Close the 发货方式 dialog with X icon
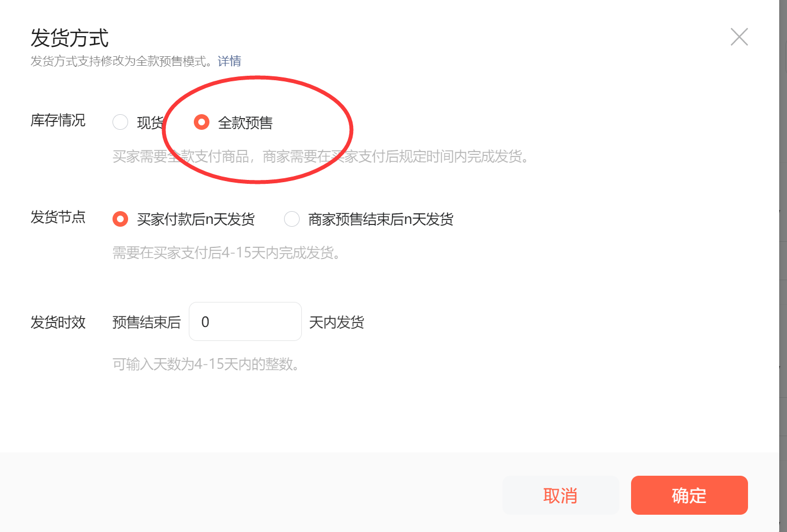 739,37
